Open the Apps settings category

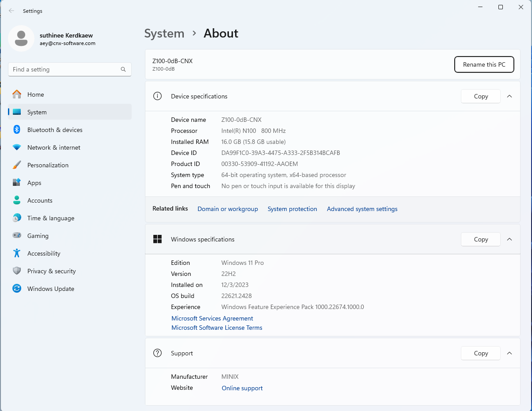pos(70,183)
